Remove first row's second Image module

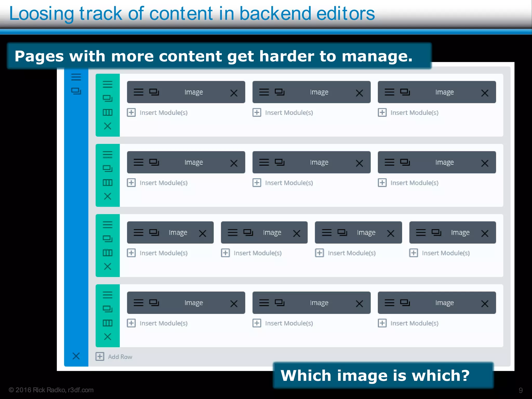[x=359, y=93]
